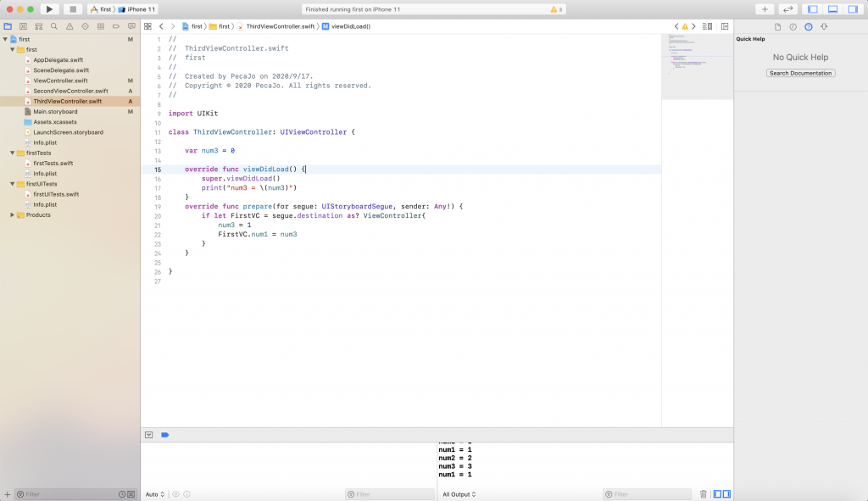Open the All Output dropdown
Viewport: 868px width, 501px height.
pyautogui.click(x=459, y=494)
